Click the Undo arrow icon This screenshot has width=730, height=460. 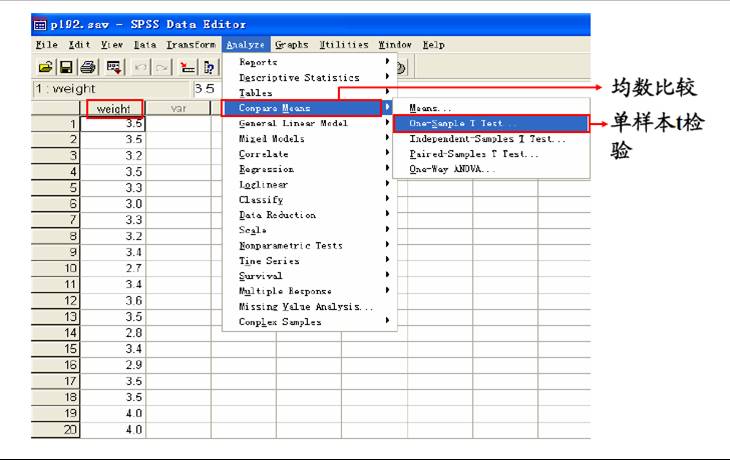pyautogui.click(x=140, y=68)
